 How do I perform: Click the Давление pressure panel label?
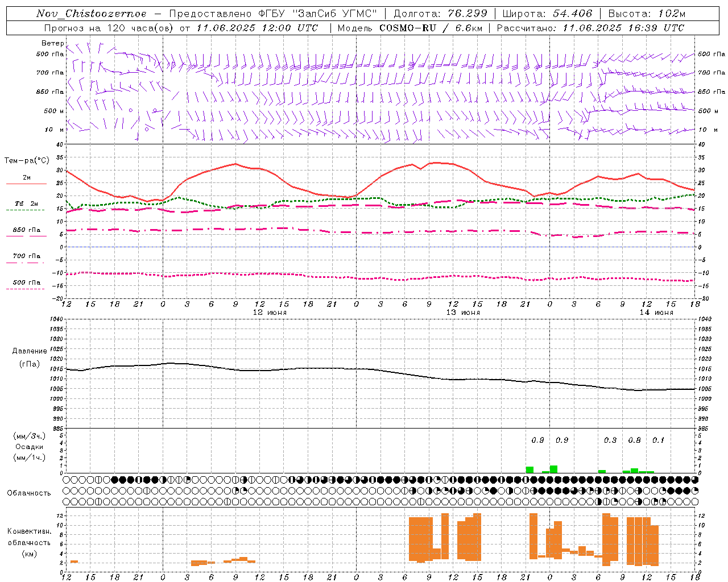30,351
